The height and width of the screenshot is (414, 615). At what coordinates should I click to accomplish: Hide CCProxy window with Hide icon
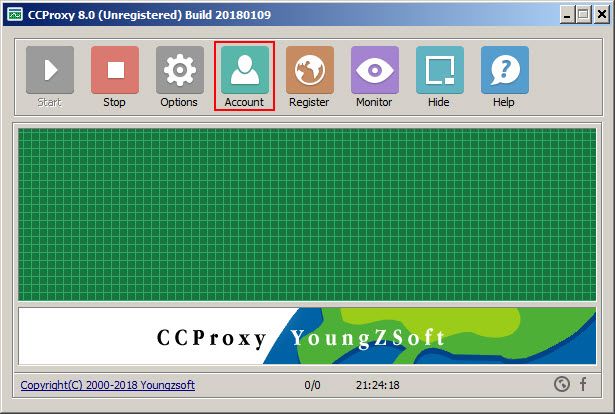click(439, 76)
